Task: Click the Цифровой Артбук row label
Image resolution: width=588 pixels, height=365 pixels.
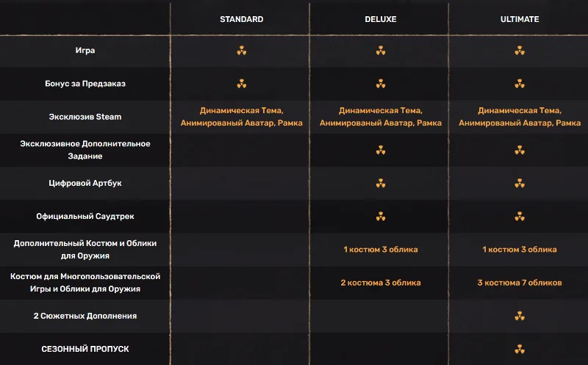Action: tap(85, 183)
